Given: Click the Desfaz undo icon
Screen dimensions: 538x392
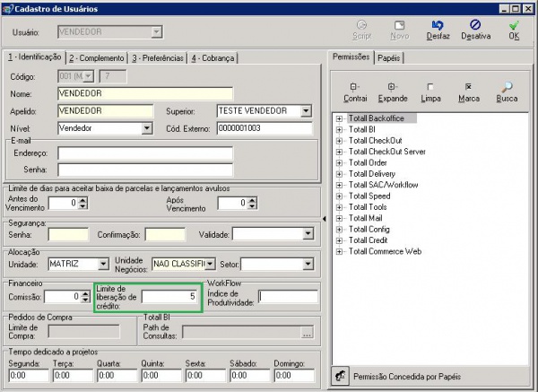Looking at the screenshot, I should (x=437, y=26).
